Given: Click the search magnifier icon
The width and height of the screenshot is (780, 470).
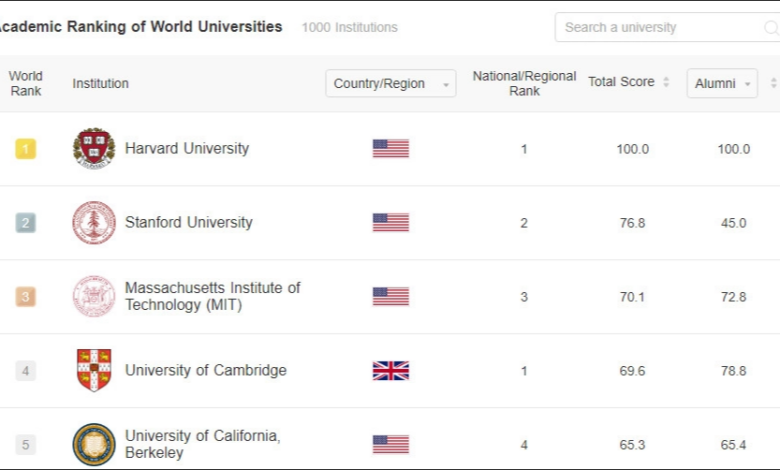Looking at the screenshot, I should 772,27.
